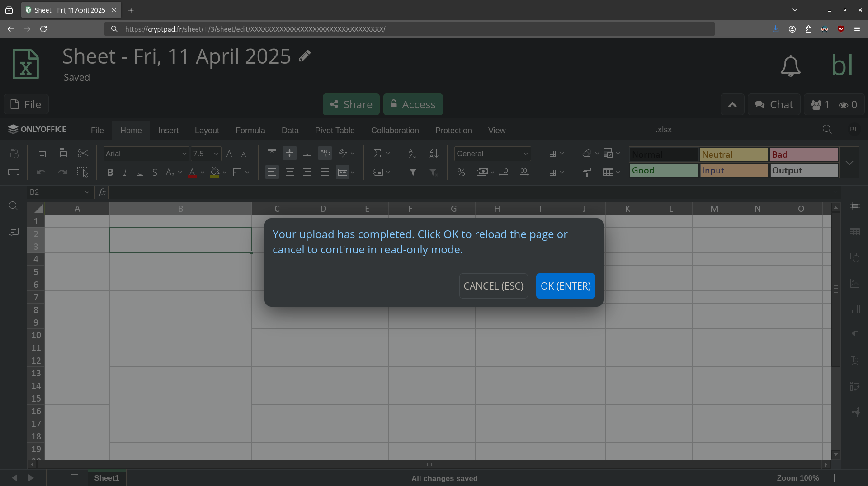
Task: Toggle the Wrap text button
Action: point(325,154)
